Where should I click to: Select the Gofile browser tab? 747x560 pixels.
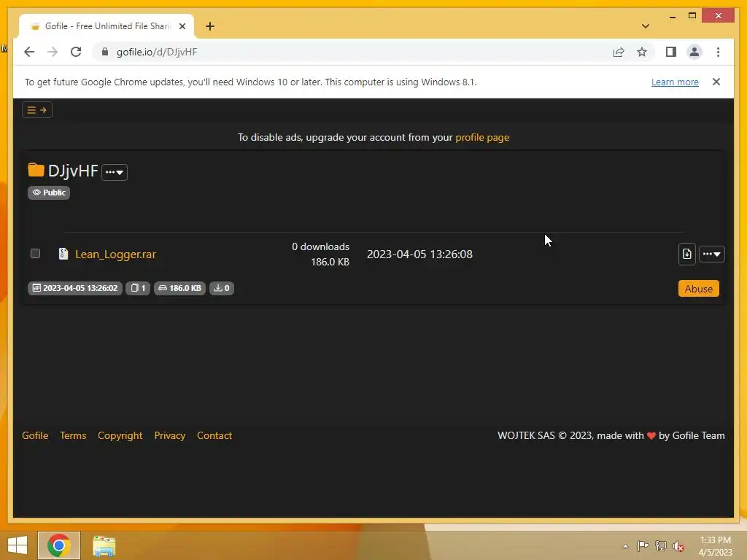coord(107,26)
